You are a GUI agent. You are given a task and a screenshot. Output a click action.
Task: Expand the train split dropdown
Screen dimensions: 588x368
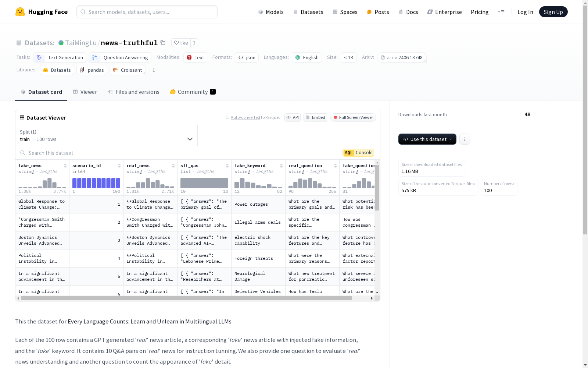click(x=106, y=135)
